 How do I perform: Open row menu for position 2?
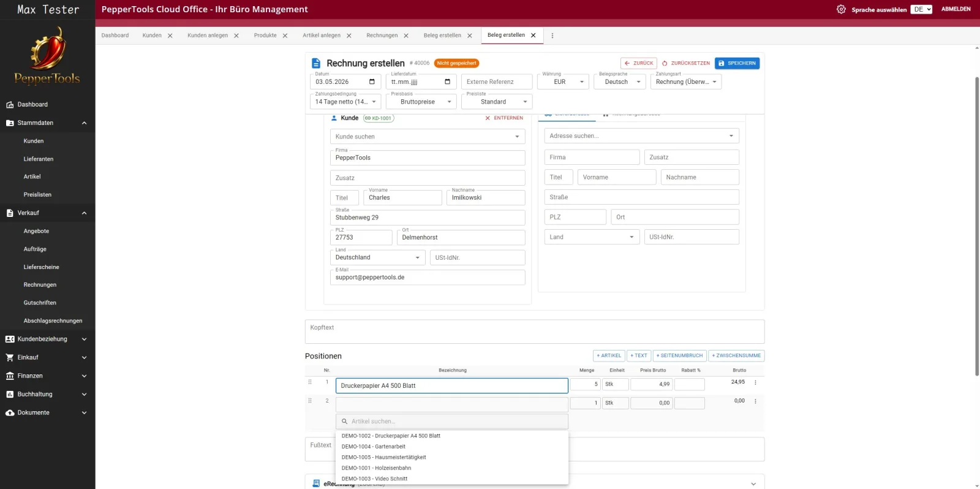click(x=755, y=401)
